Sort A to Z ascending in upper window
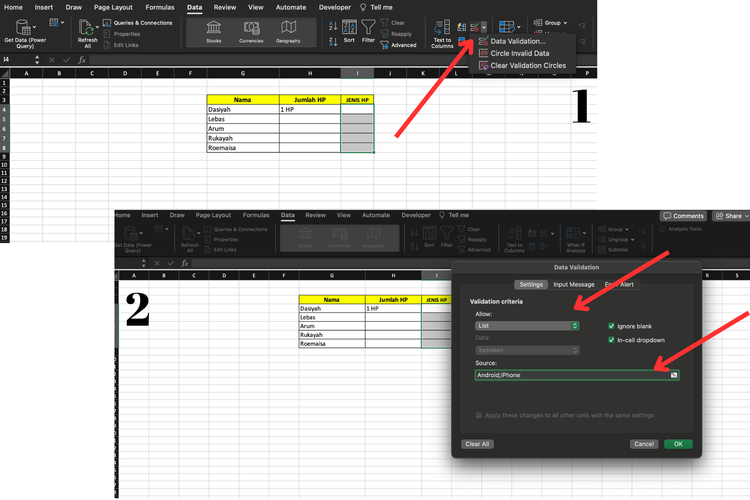The image size is (750, 500). coord(333,26)
